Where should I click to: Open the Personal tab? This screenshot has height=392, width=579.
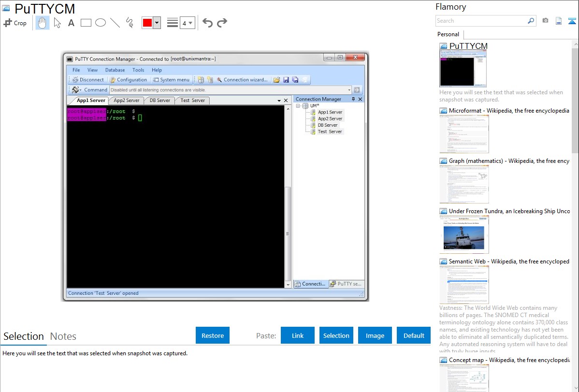click(449, 34)
